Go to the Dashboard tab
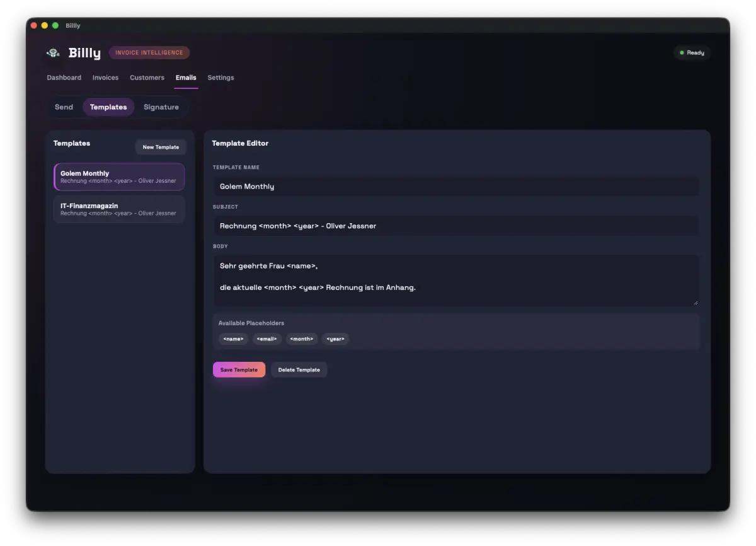This screenshot has width=756, height=546. point(64,78)
